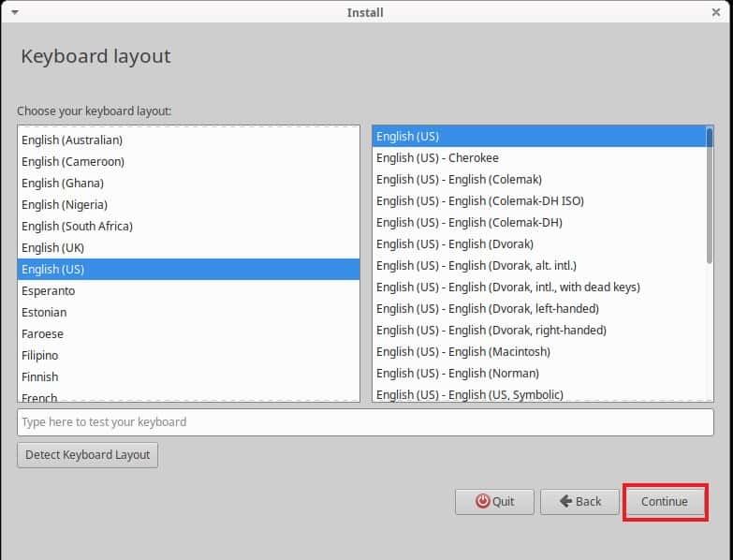Select the English (Colemak) variant

tap(539, 180)
